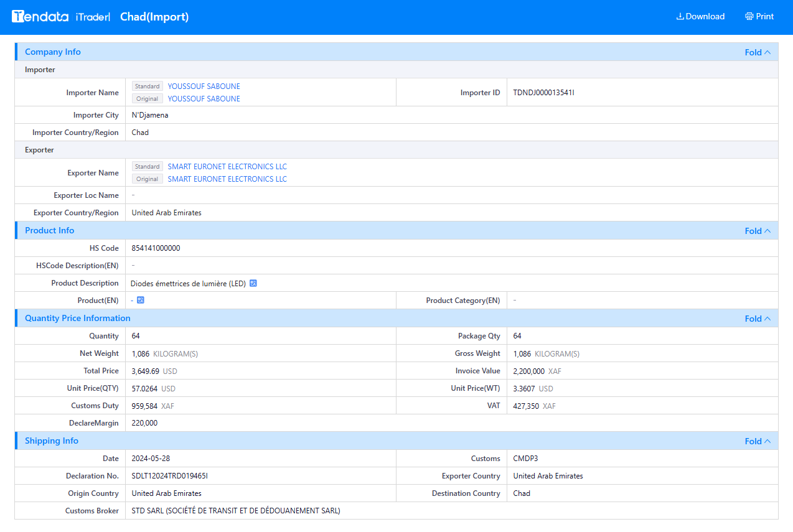Click translate icon in Product(EN) row
Screen dimensions: 793x532
(x=141, y=301)
